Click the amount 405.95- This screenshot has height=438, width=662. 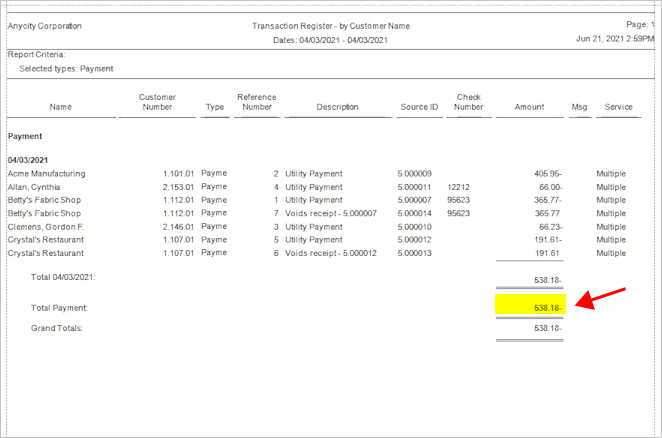pyautogui.click(x=548, y=174)
